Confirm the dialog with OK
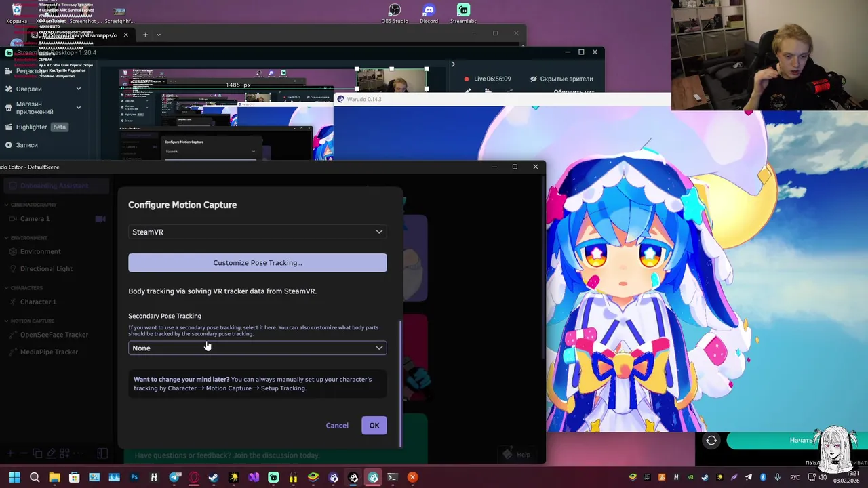The width and height of the screenshot is (868, 488). click(374, 426)
